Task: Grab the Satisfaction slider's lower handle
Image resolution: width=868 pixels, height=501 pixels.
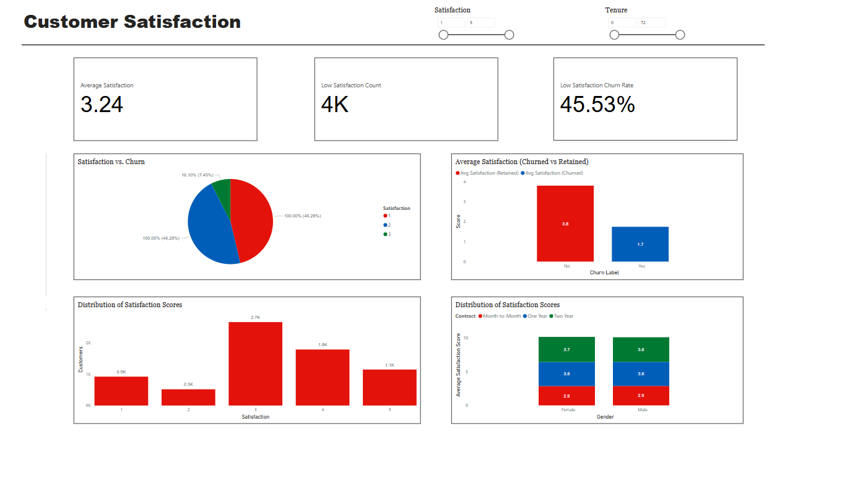Action: click(x=443, y=35)
